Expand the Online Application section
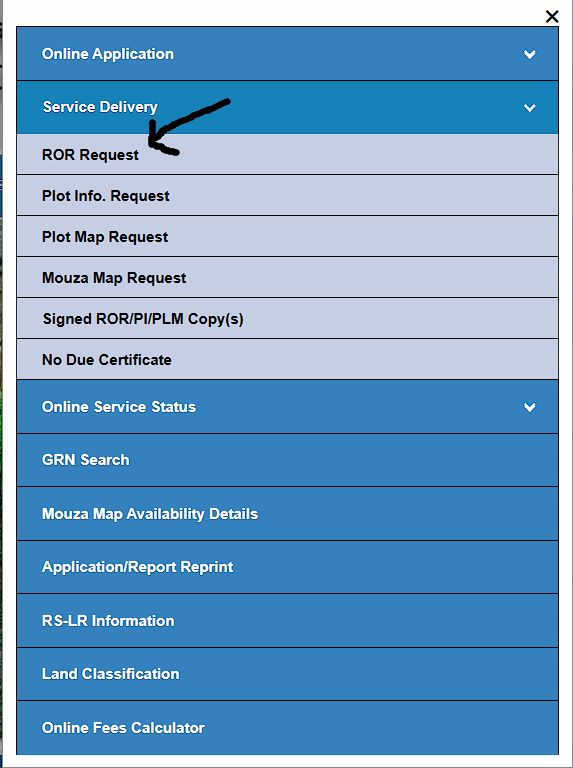The width and height of the screenshot is (573, 768). point(287,54)
